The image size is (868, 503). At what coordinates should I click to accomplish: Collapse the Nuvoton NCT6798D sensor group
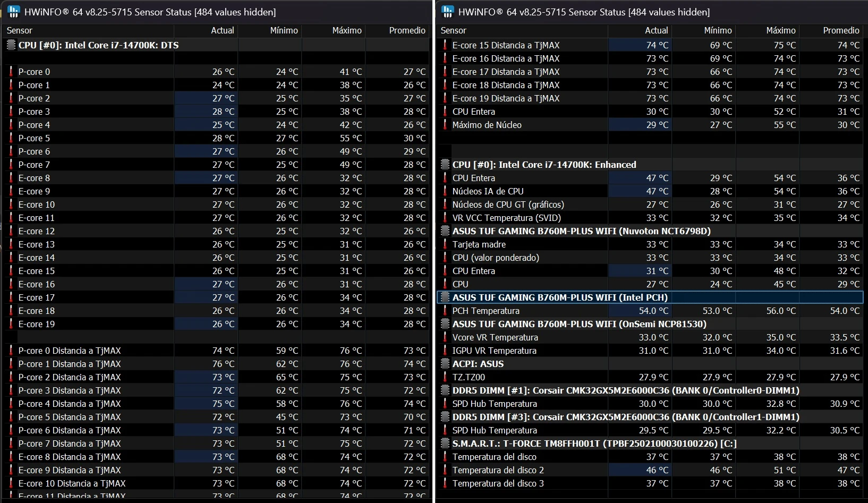click(x=651, y=231)
